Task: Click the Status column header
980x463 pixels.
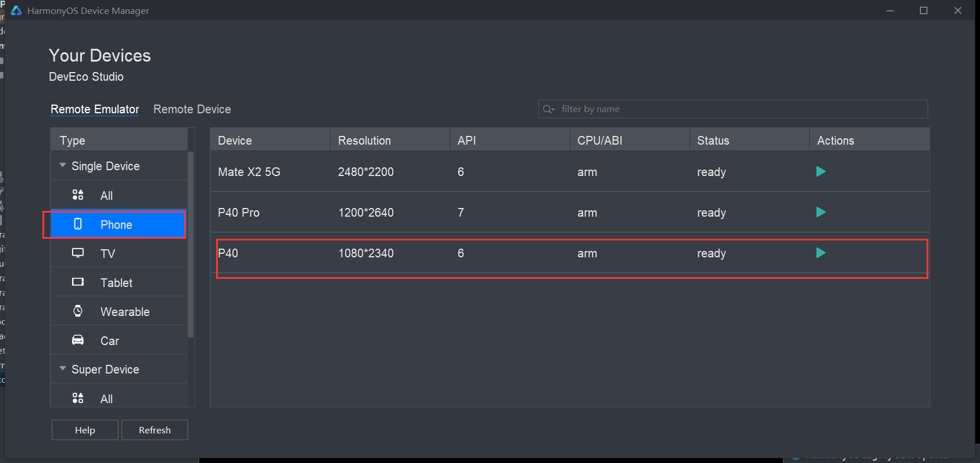Action: pyautogui.click(x=749, y=140)
